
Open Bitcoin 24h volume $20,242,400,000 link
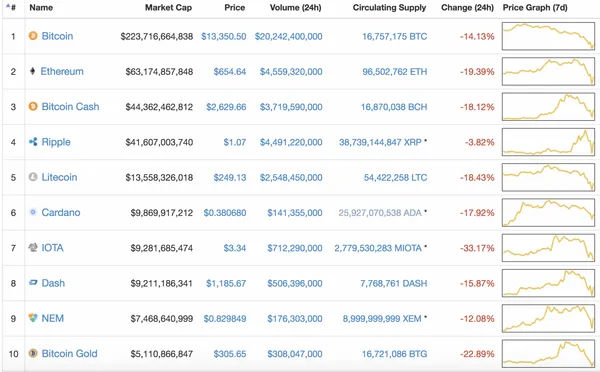289,36
